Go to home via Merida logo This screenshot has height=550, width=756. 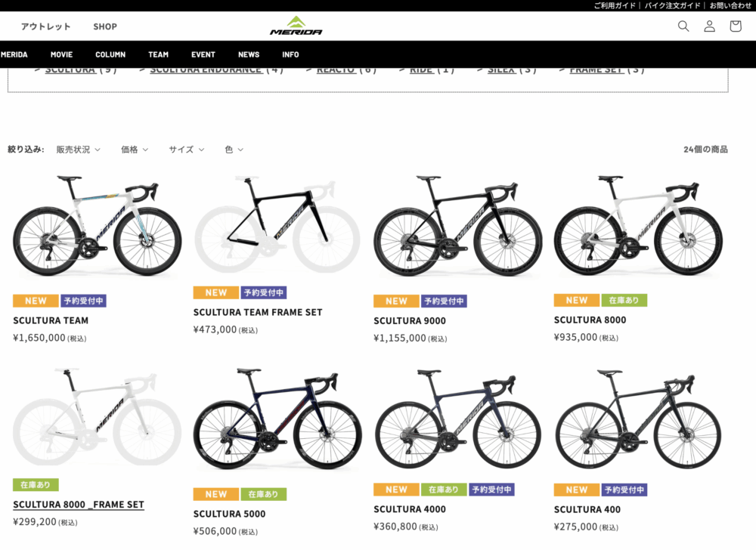pos(296,26)
